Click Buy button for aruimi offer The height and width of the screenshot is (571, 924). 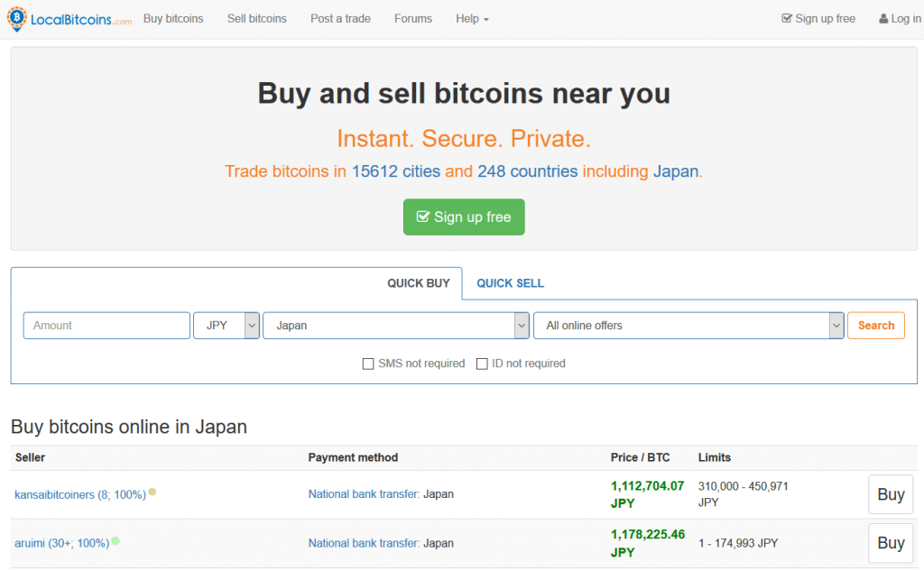891,543
